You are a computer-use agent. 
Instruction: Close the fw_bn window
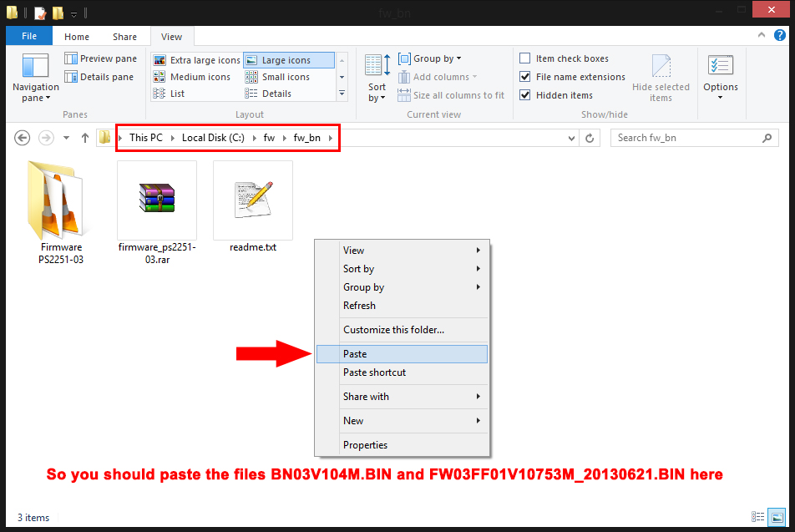[771, 10]
